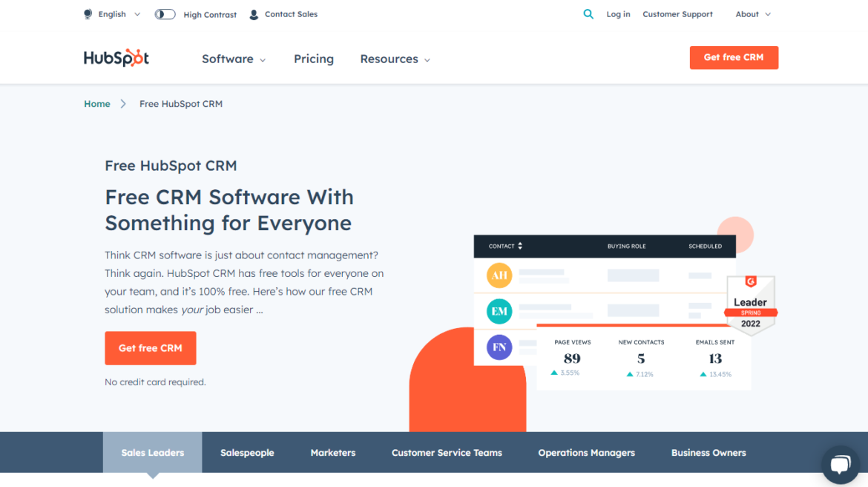The width and height of the screenshot is (868, 487).
Task: Click the EM contact avatar
Action: point(499,311)
